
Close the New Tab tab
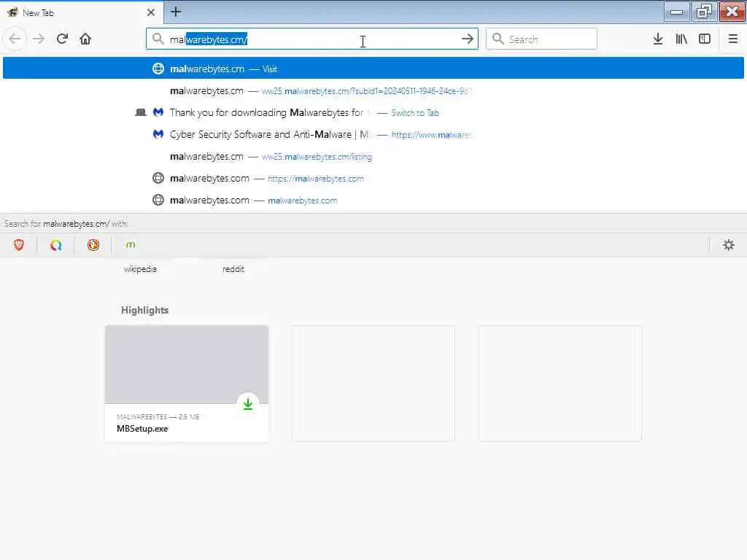[150, 12]
